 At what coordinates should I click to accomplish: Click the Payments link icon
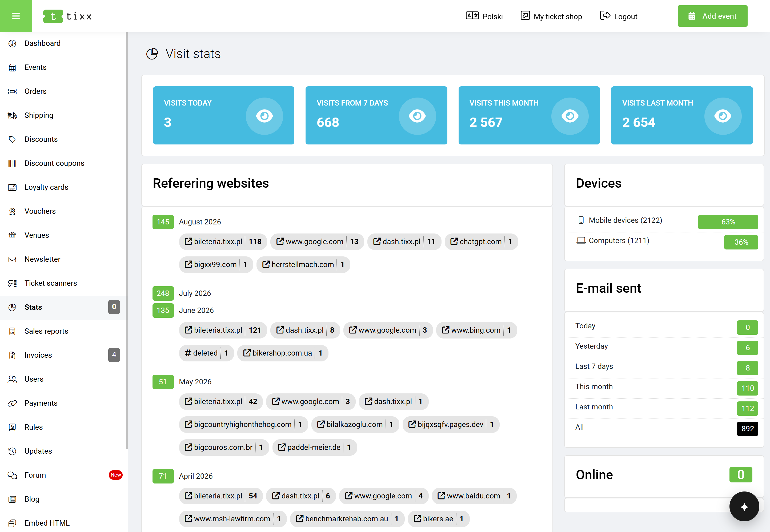click(12, 403)
